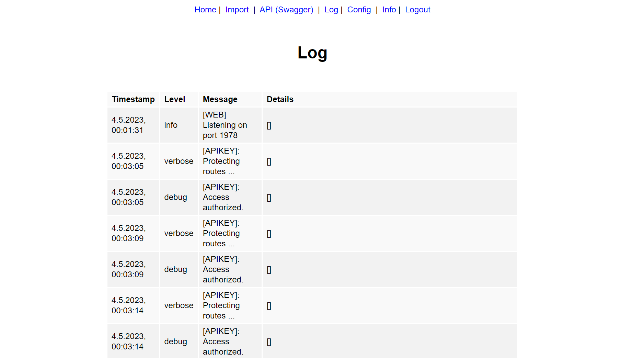Click the Level column header
Viewport: 644px width, 358px height.
click(179, 99)
